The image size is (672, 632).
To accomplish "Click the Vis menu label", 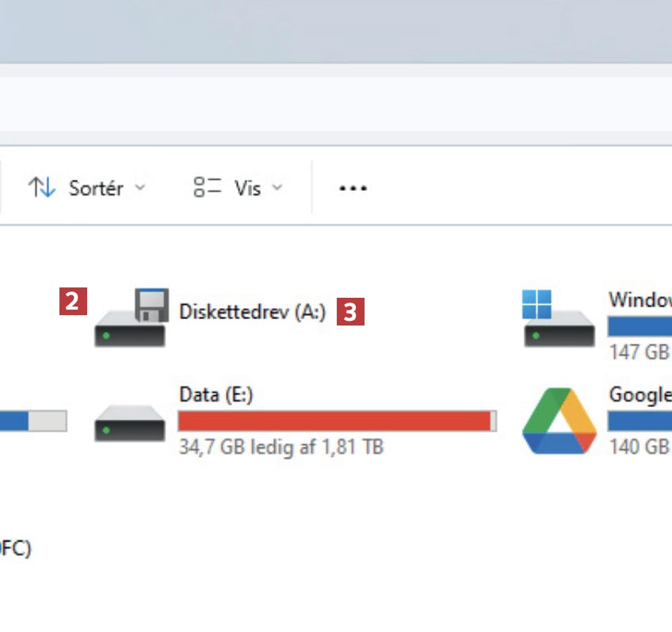I will [x=247, y=188].
